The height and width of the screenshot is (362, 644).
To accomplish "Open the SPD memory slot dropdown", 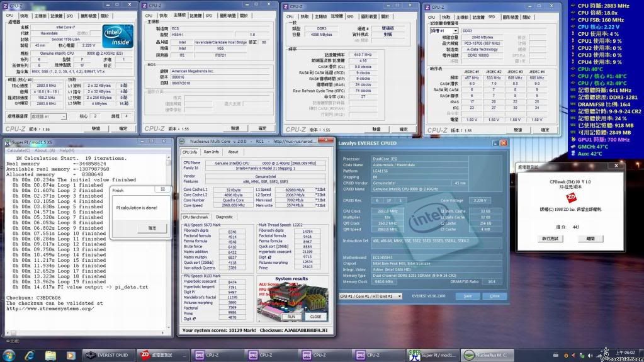I will [x=444, y=30].
